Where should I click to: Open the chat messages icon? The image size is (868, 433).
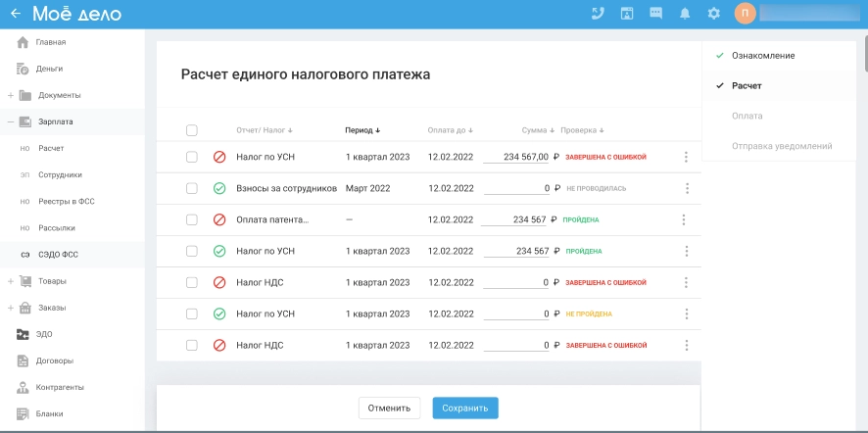(656, 14)
